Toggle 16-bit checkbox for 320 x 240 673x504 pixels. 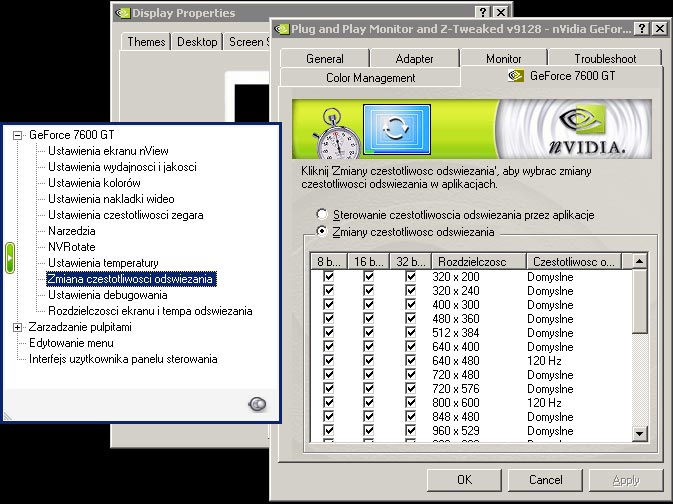pos(369,290)
